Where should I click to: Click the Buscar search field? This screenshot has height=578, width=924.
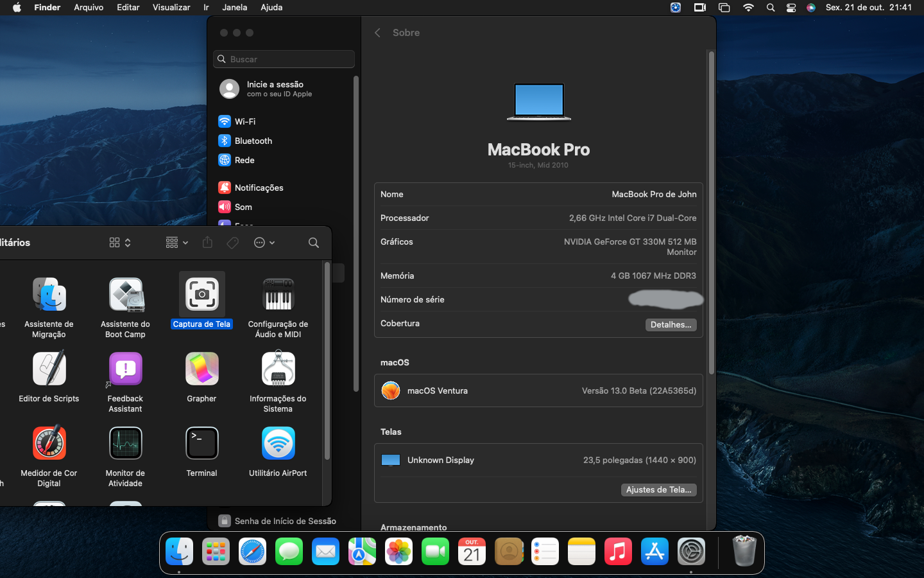(284, 59)
